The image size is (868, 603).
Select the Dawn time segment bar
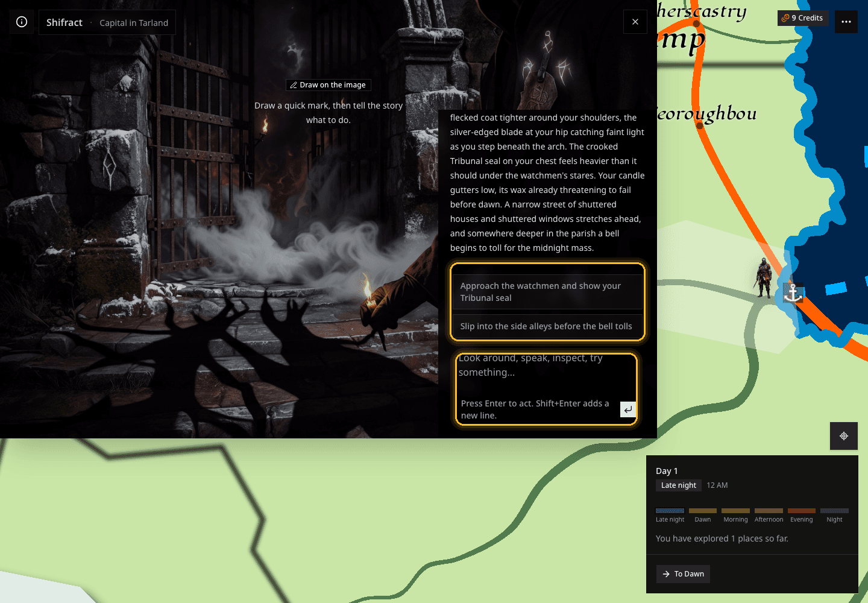703,511
